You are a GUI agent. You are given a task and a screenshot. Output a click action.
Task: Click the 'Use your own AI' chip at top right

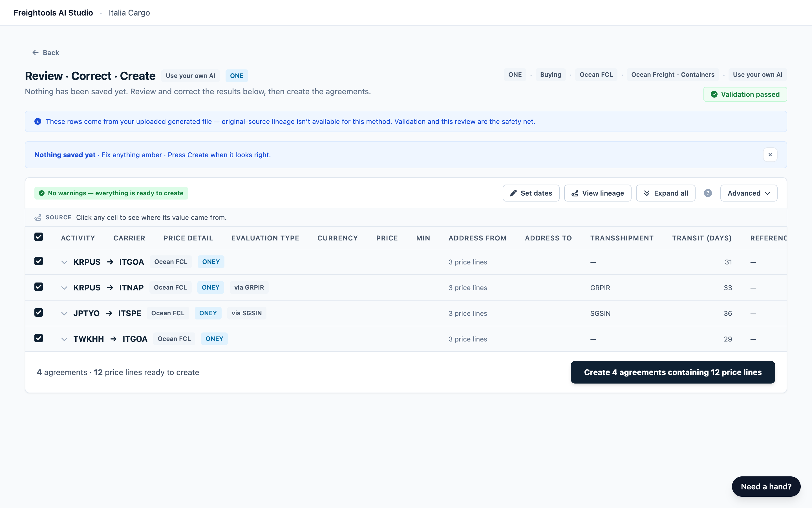(757, 75)
